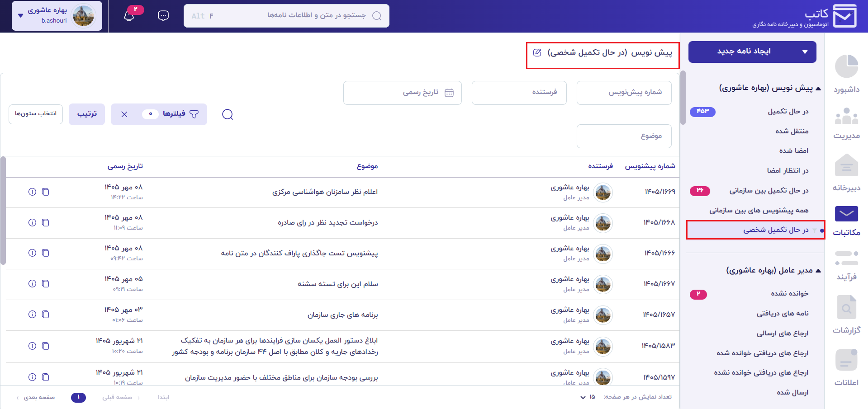Open the گزارشات sidebar section

846,315
